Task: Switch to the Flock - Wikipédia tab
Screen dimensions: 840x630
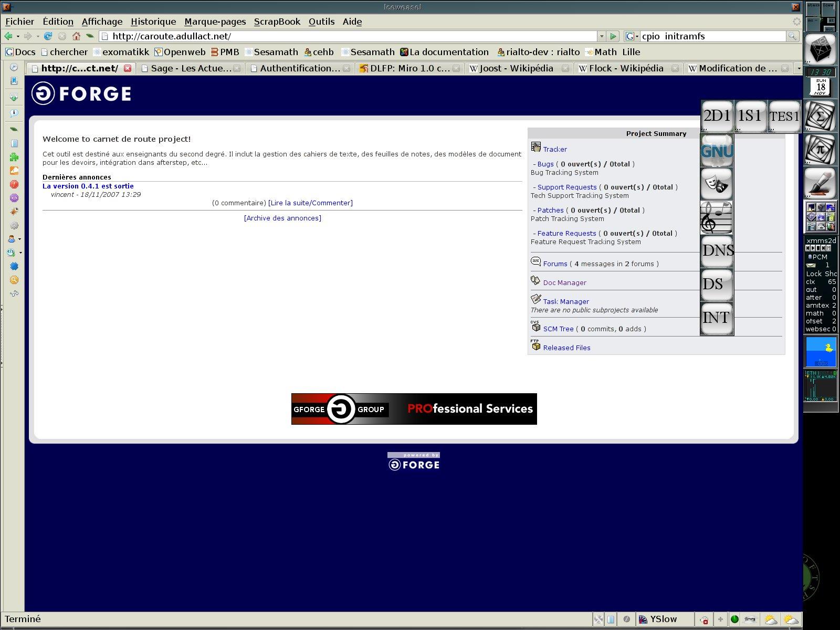Action: (626, 68)
